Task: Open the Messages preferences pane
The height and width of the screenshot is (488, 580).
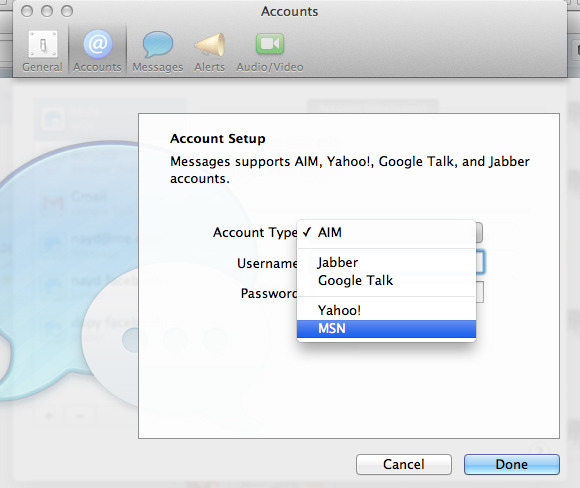Action: click(158, 51)
